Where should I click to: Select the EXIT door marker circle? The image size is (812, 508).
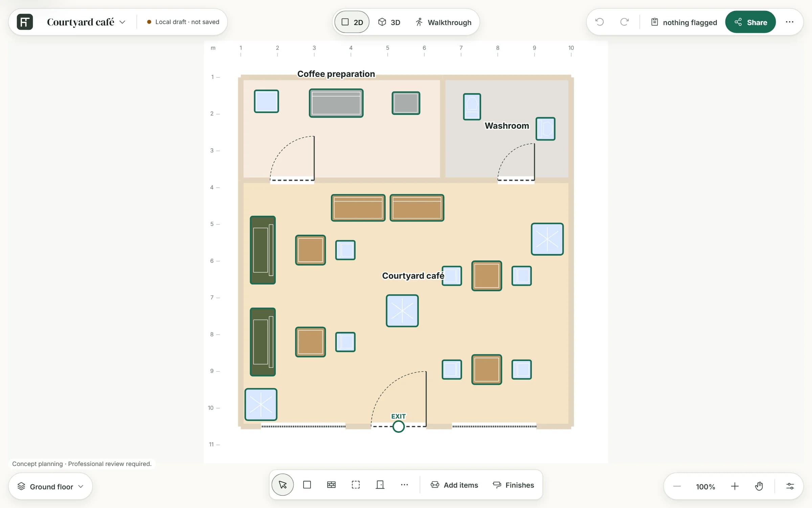click(x=399, y=426)
